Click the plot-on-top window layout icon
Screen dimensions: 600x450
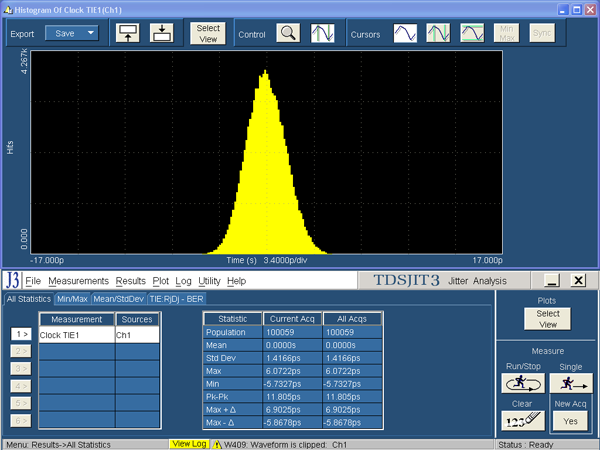tap(128, 33)
